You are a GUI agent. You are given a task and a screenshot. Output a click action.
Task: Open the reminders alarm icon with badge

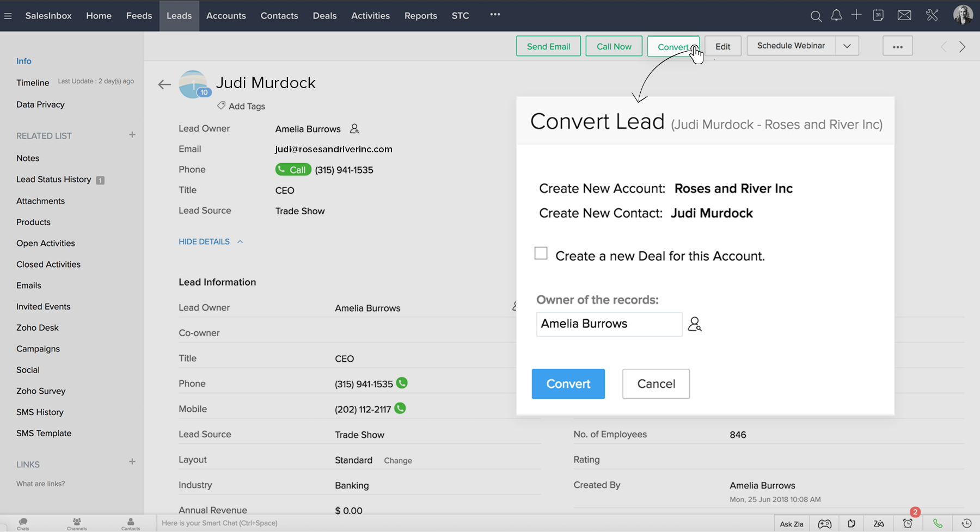click(x=908, y=523)
